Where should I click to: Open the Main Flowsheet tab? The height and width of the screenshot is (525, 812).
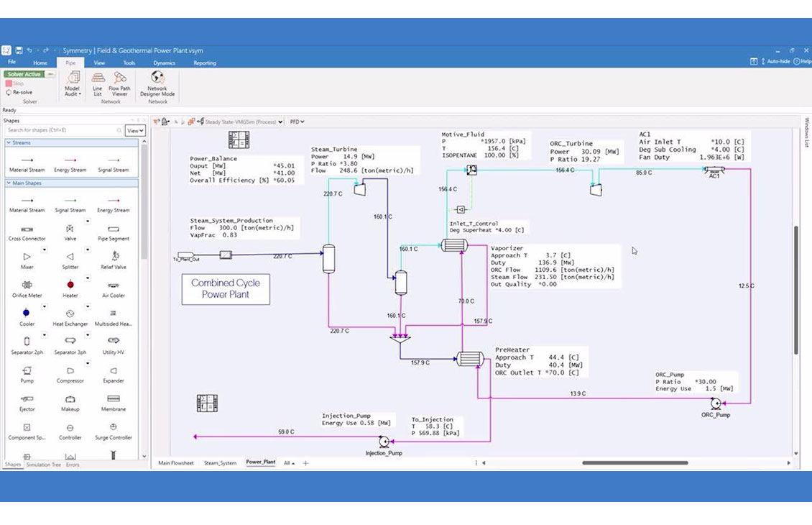[176, 463]
